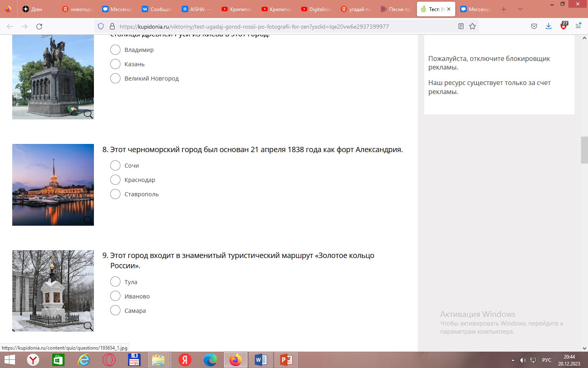Viewport: 588px width, 368px height.
Task: Show hidden system tray icons
Action: [513, 360]
